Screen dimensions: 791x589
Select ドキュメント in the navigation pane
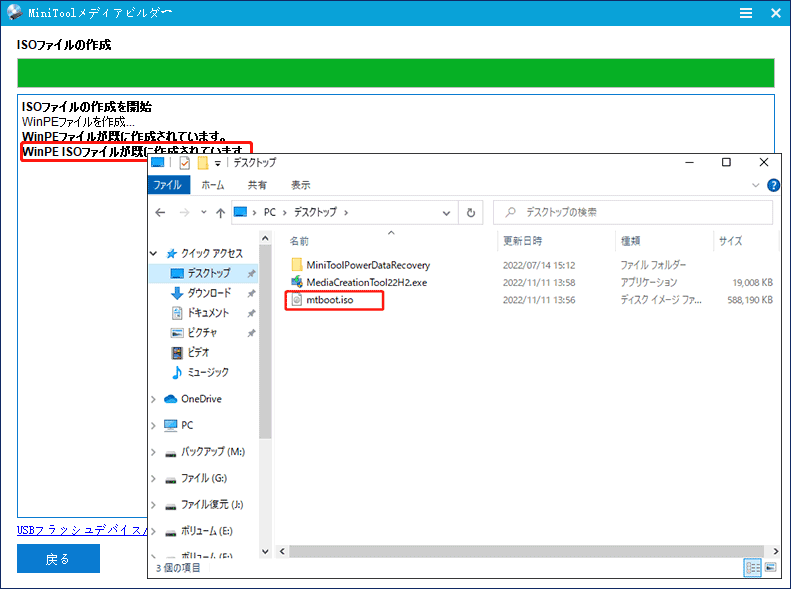(x=208, y=313)
